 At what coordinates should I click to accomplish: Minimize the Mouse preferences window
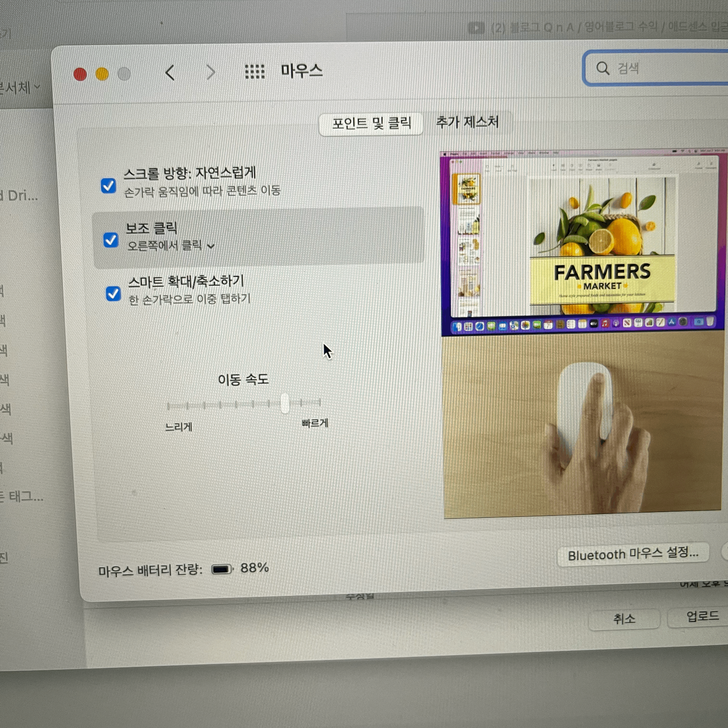click(102, 74)
